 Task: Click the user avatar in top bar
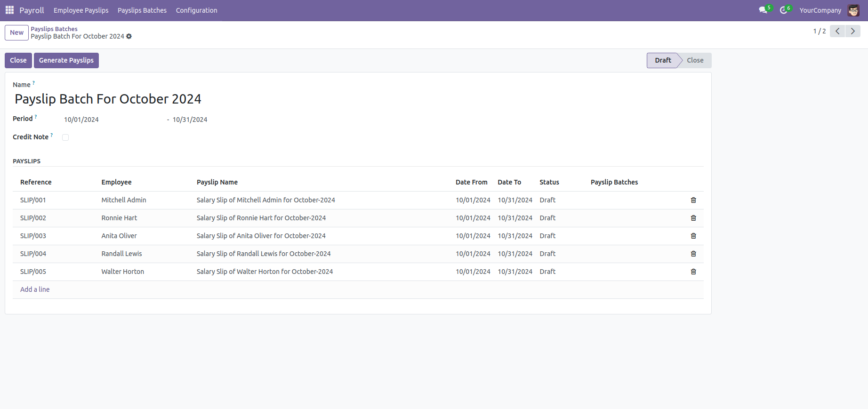853,10
